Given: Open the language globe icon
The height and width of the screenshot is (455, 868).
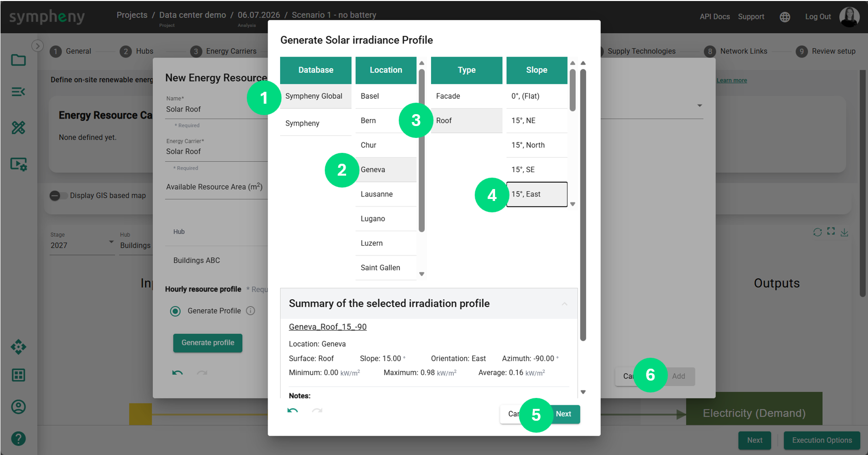Looking at the screenshot, I should point(785,17).
